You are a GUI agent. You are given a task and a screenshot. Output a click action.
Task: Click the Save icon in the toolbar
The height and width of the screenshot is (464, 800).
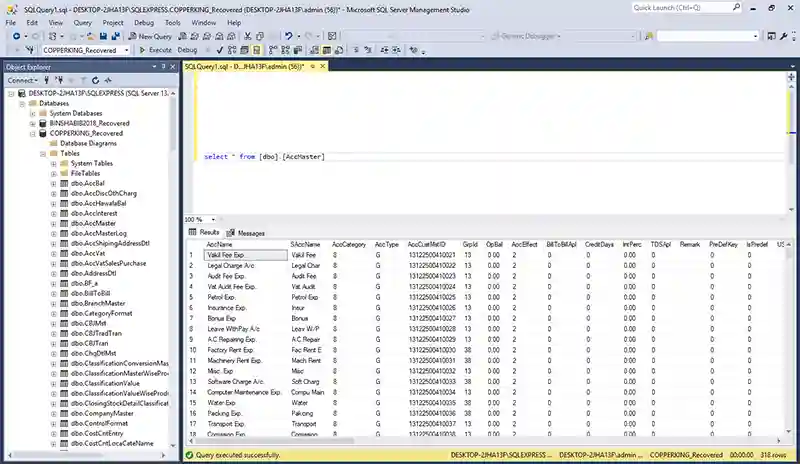coord(103,36)
